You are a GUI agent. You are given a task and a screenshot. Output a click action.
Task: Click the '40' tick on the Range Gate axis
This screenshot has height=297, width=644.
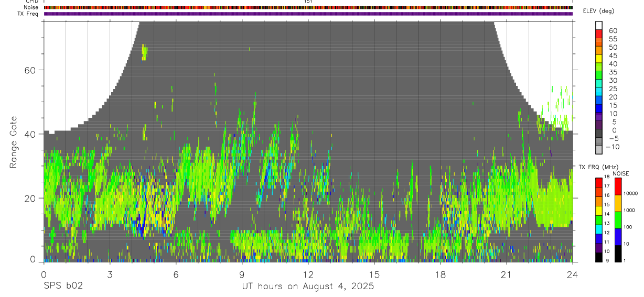click(30, 134)
